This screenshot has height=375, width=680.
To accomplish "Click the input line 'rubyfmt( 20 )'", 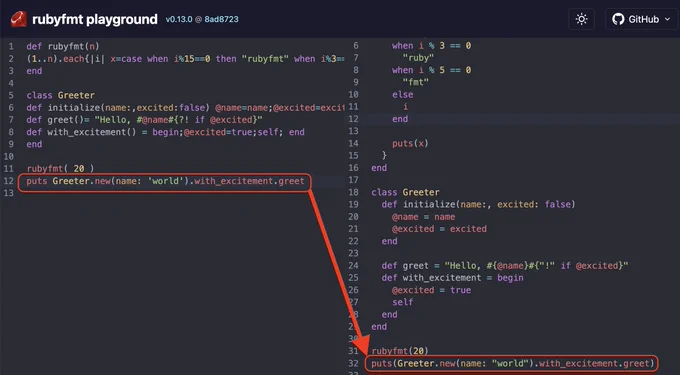I will (60, 169).
